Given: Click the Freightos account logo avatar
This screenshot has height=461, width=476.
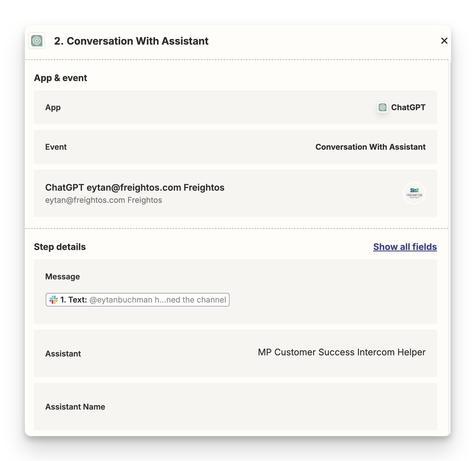Looking at the screenshot, I should [414, 193].
